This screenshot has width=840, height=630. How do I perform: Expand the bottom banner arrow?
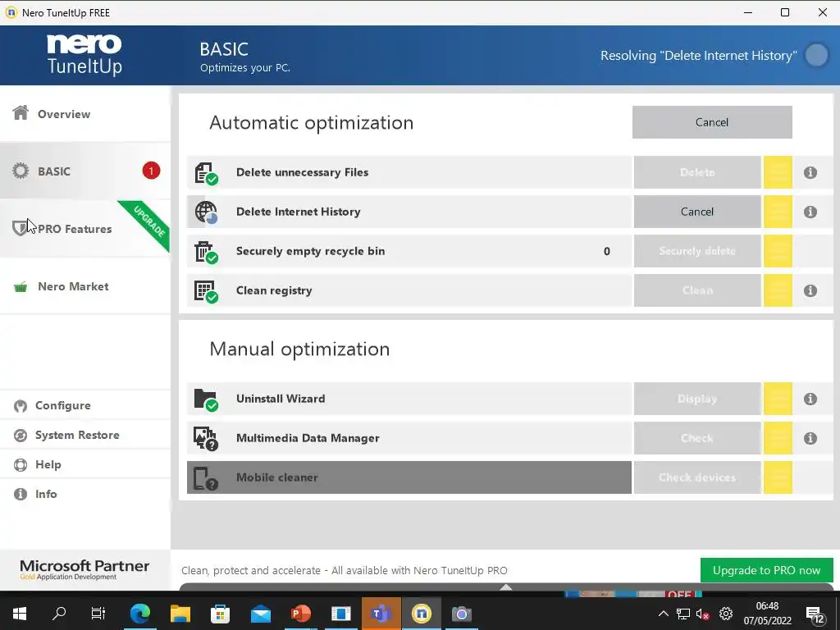506,587
